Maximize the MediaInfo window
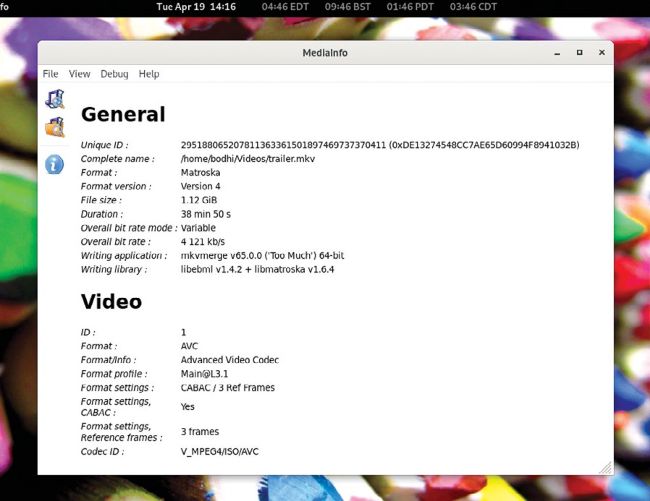Screen dimensions: 650x501 579,52
